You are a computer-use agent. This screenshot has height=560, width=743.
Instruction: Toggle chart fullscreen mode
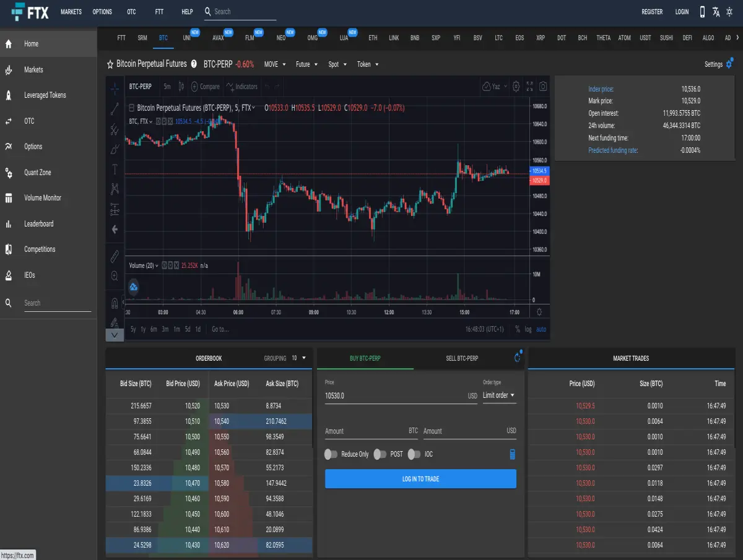pyautogui.click(x=529, y=87)
